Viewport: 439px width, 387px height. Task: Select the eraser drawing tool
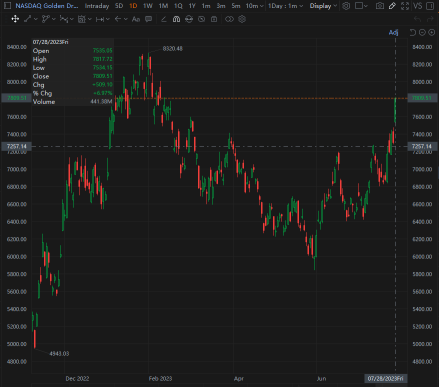pyautogui.click(x=164, y=19)
